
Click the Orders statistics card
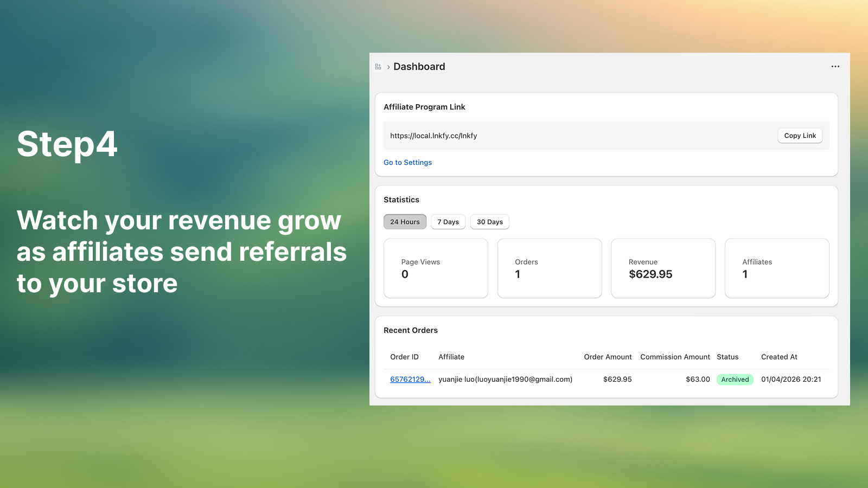(550, 268)
